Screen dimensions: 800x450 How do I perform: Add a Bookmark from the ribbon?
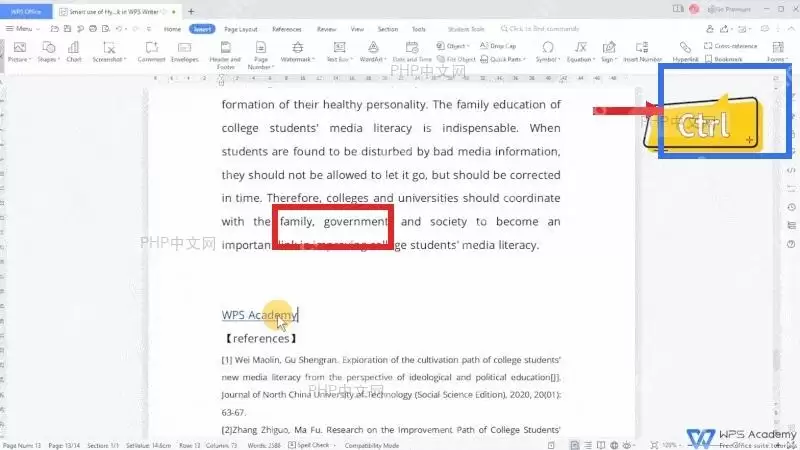tap(723, 59)
